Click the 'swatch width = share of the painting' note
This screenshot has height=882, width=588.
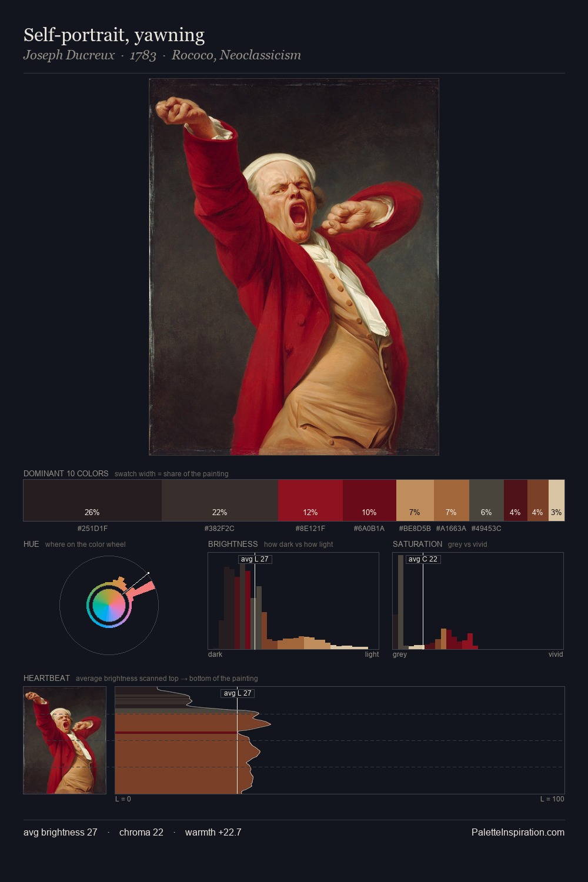pos(172,474)
